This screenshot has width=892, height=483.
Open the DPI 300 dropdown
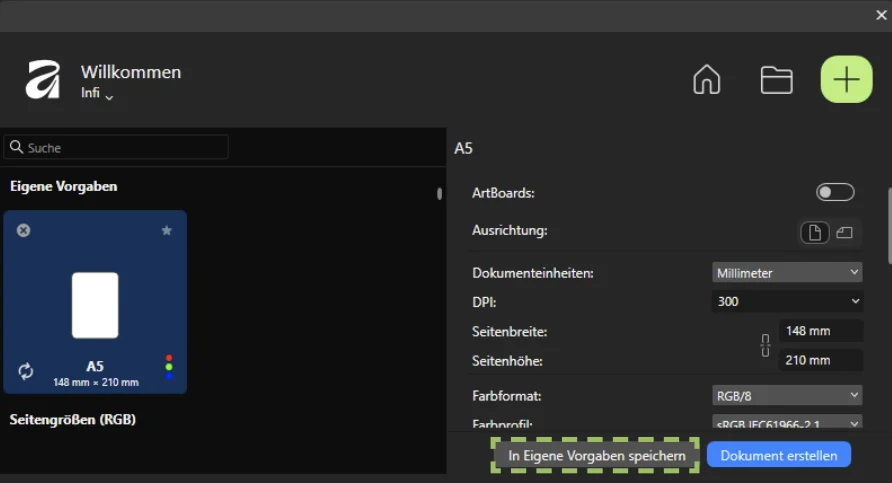(x=787, y=302)
